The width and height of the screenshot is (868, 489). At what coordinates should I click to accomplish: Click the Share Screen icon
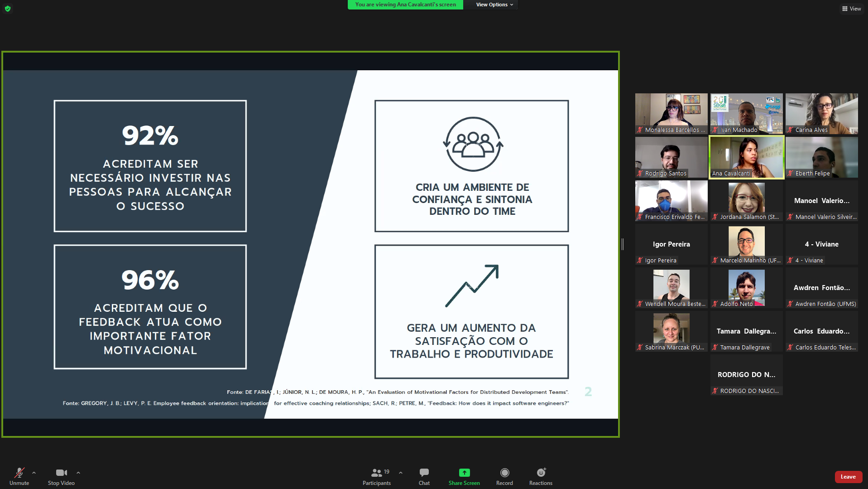(x=464, y=473)
